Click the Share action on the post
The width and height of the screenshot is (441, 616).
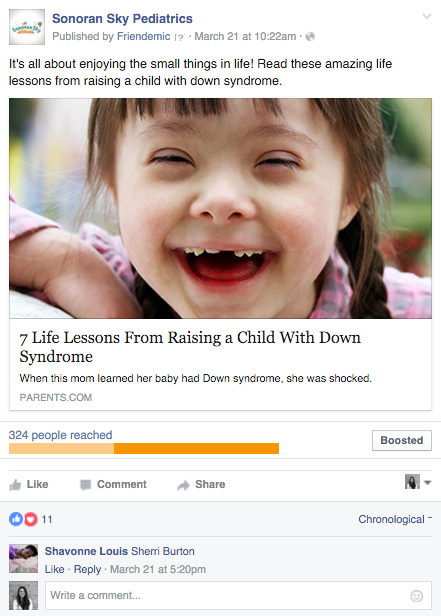coord(201,484)
